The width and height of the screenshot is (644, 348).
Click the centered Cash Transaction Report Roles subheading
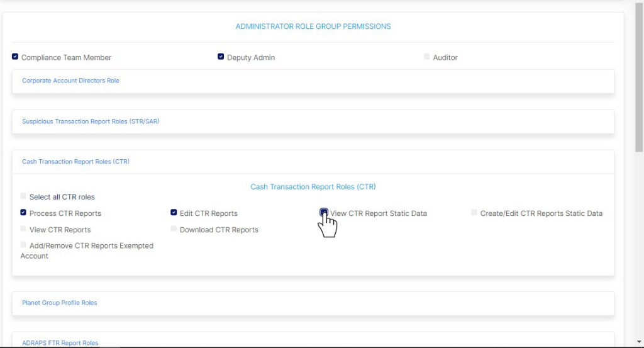coord(313,187)
